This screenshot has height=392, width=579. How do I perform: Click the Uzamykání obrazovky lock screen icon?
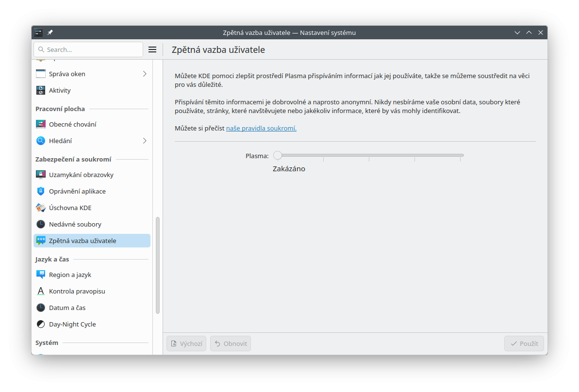(41, 175)
